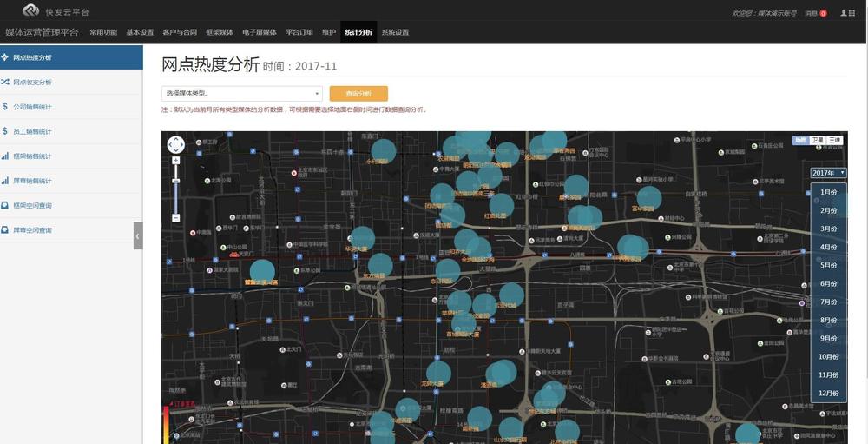Open the 2017年 year dropdown

point(828,173)
